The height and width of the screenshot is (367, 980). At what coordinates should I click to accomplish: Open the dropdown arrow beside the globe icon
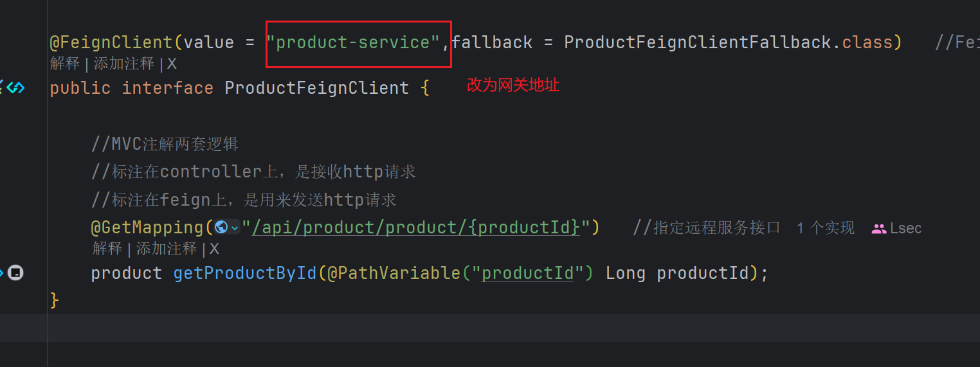click(235, 228)
